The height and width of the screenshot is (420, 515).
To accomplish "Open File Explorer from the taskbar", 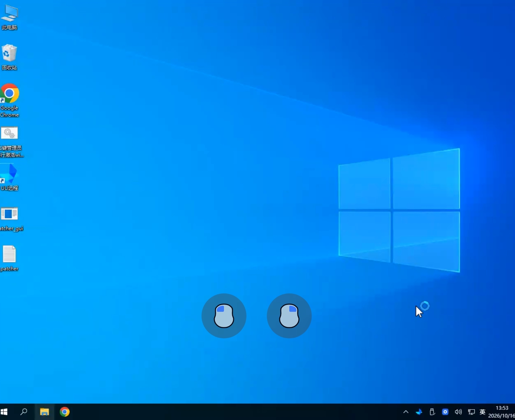I will click(x=44, y=412).
